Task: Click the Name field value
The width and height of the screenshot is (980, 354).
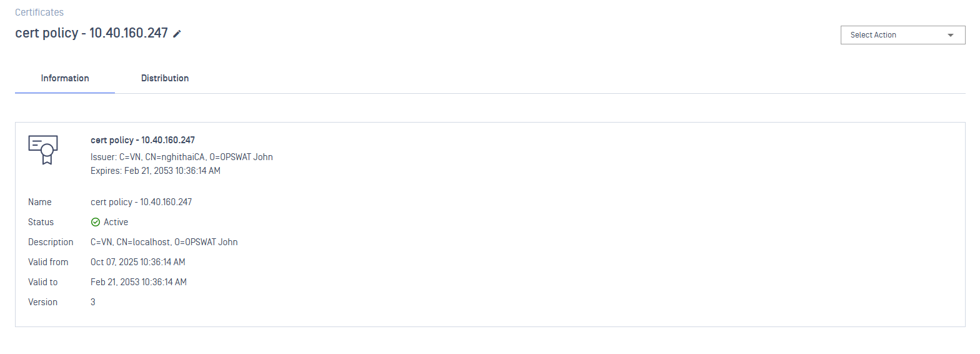Action: (x=141, y=202)
